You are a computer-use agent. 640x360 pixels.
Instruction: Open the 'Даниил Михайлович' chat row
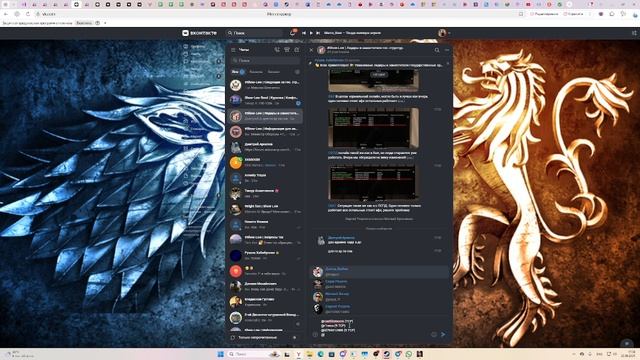point(265,287)
